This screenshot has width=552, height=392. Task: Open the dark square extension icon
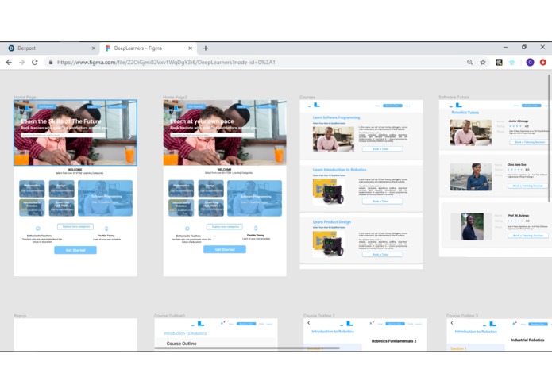click(499, 62)
